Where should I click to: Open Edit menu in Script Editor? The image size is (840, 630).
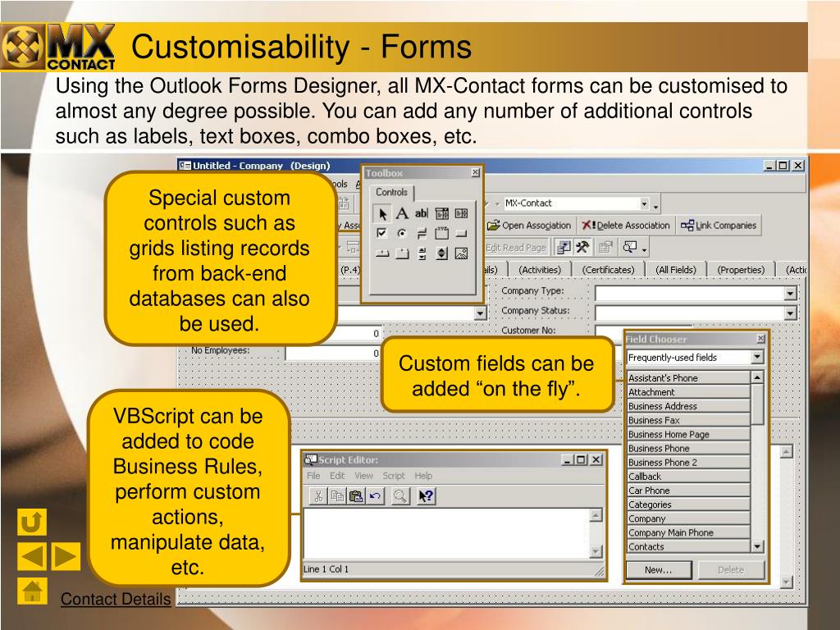pyautogui.click(x=337, y=476)
